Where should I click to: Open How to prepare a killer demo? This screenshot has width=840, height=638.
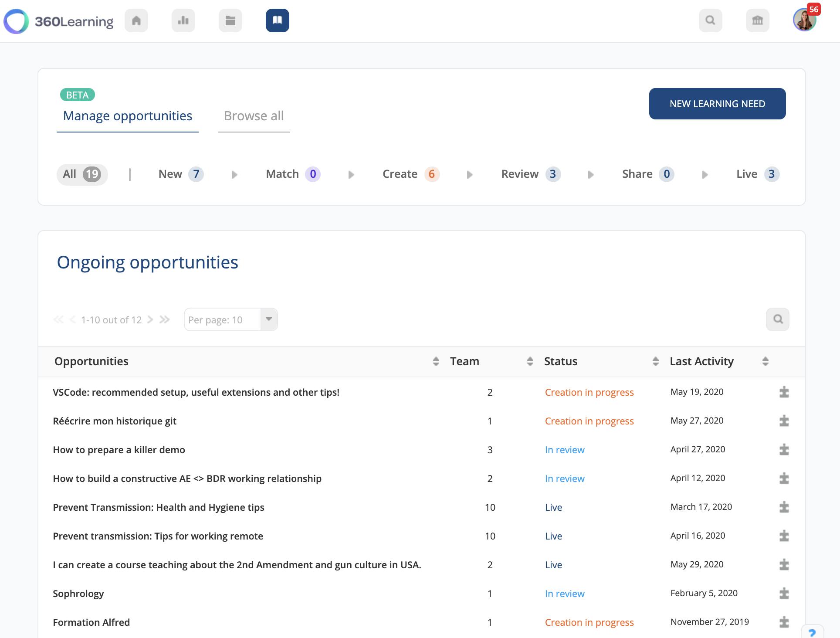tap(119, 450)
